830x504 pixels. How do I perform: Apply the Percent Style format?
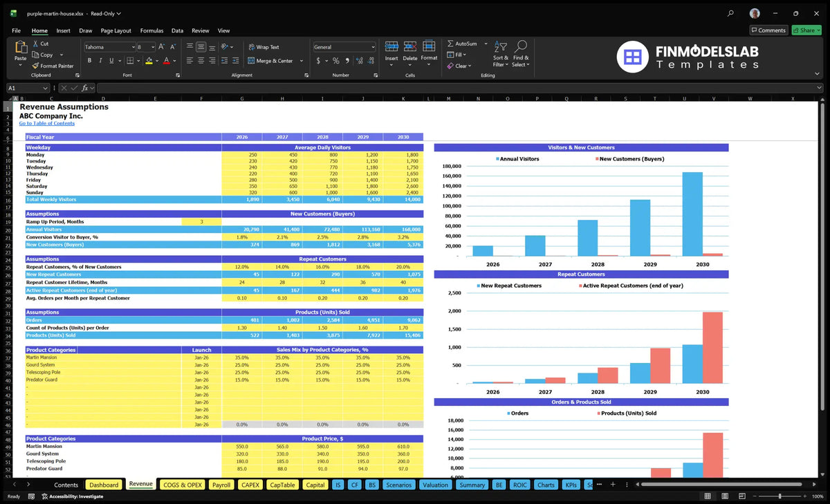coord(336,61)
